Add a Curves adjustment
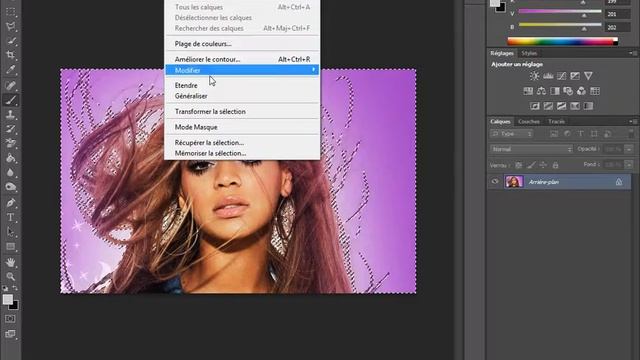The width and height of the screenshot is (640, 360). tap(562, 76)
